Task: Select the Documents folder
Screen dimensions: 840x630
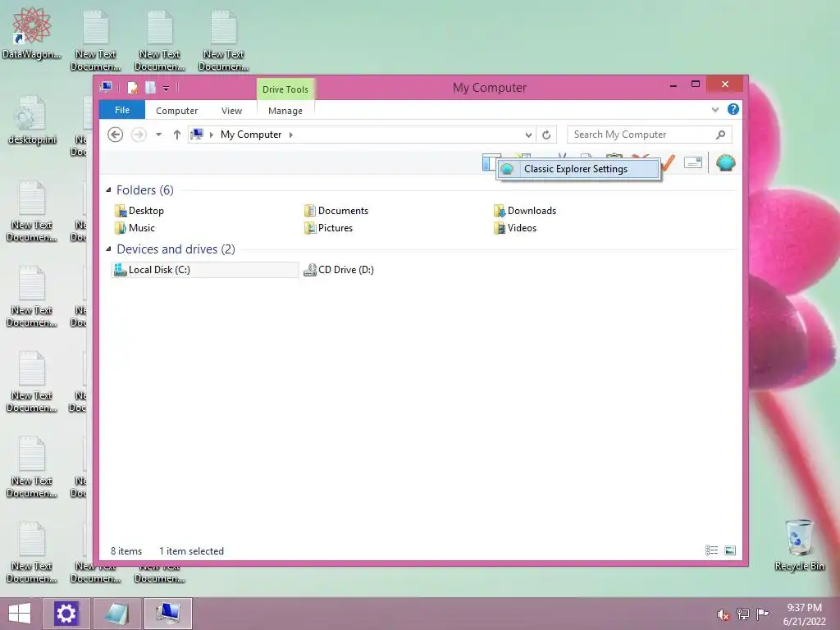Action: (x=336, y=211)
